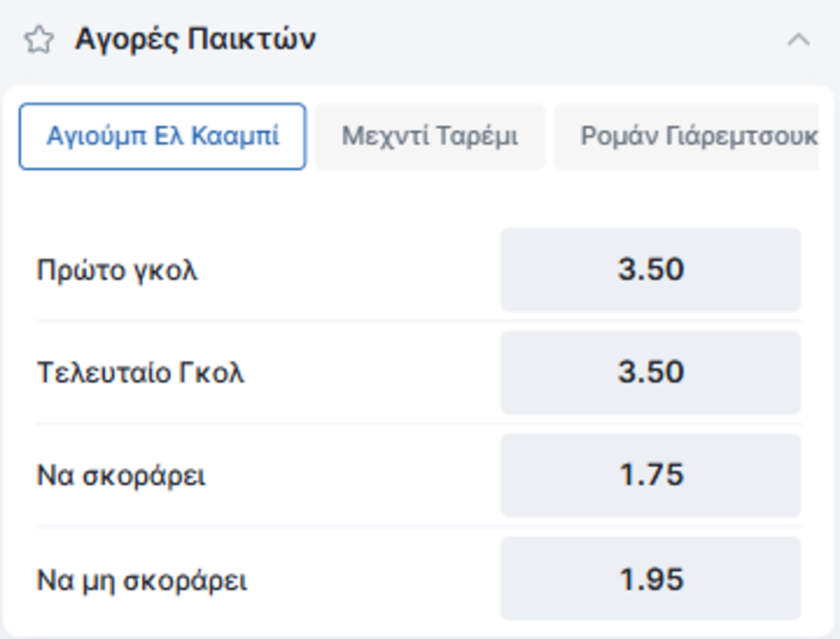Click the Να σκοράρει market label
Viewport: 840px width, 639px height.
121,476
